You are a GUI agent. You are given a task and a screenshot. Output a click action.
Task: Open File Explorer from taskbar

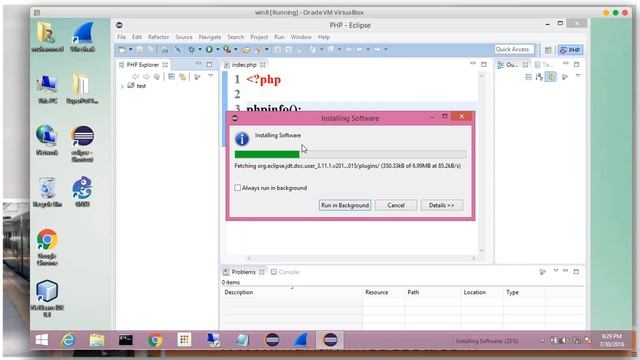(97, 340)
